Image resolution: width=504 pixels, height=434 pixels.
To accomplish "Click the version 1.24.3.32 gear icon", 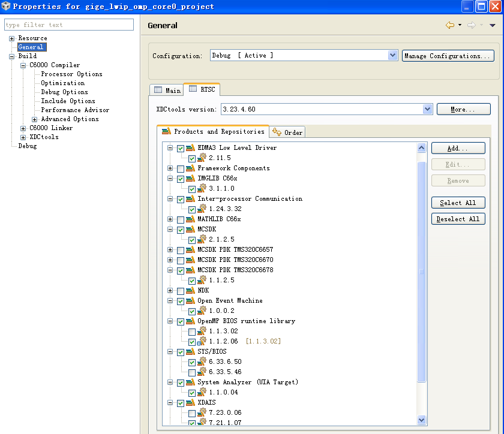I will (202, 209).
